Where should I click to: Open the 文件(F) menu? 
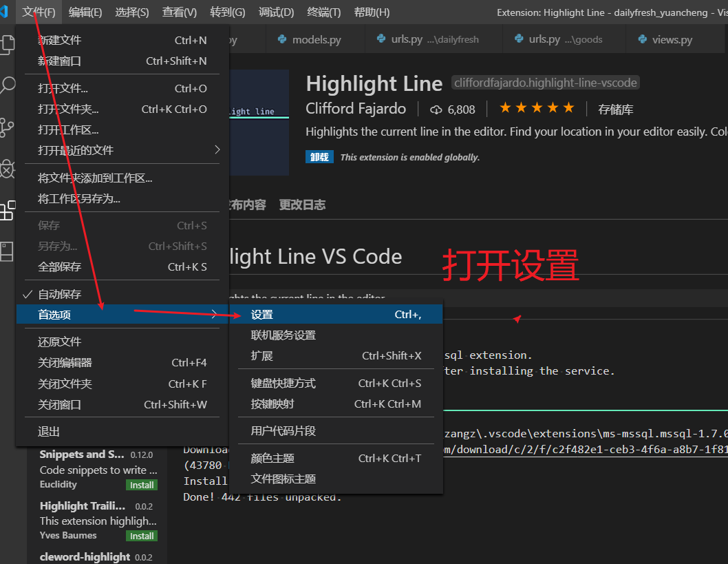[x=39, y=12]
